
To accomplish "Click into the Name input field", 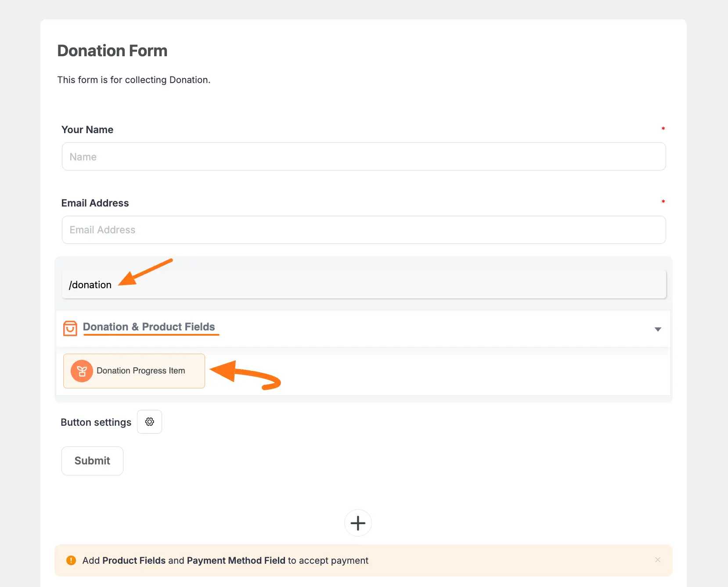I will click(364, 156).
